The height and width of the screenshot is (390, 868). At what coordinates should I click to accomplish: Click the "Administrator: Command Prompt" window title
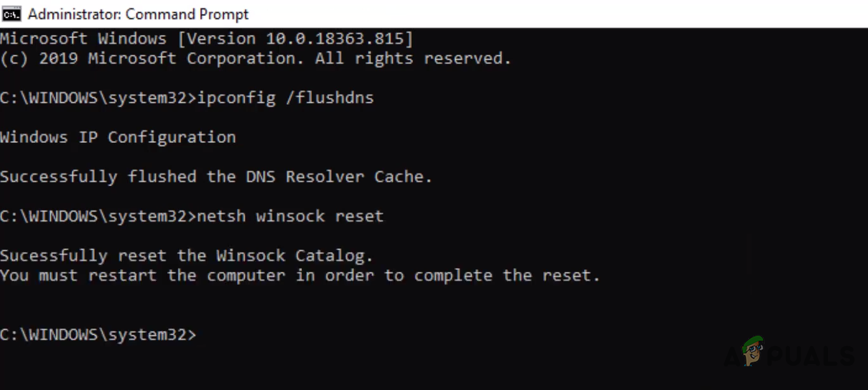coord(138,14)
